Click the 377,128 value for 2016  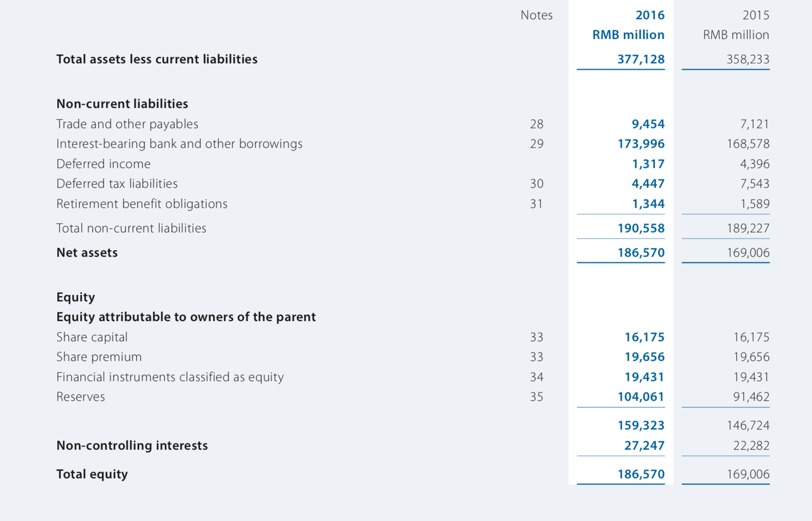coord(641,59)
